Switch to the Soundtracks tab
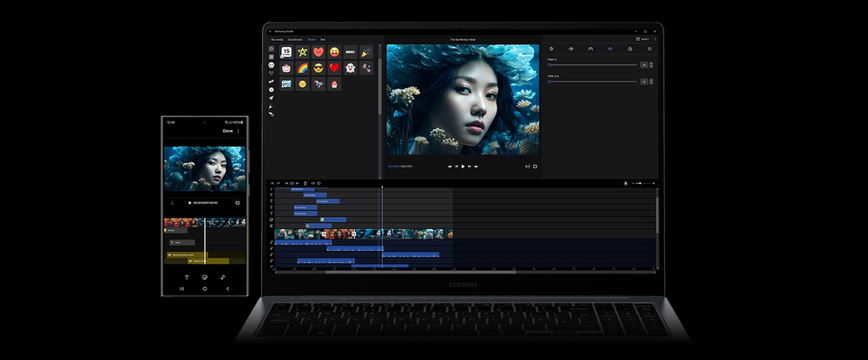 (294, 40)
